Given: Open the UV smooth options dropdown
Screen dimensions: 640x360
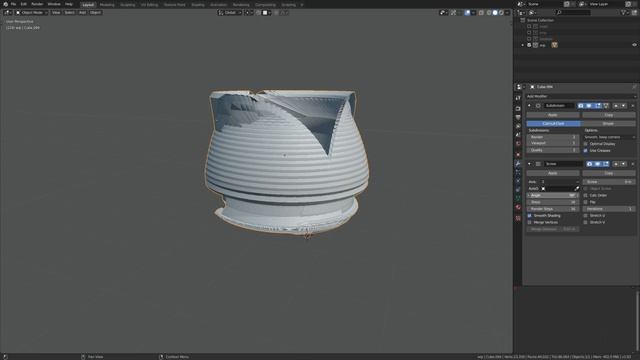Looking at the screenshot, I should point(609,137).
